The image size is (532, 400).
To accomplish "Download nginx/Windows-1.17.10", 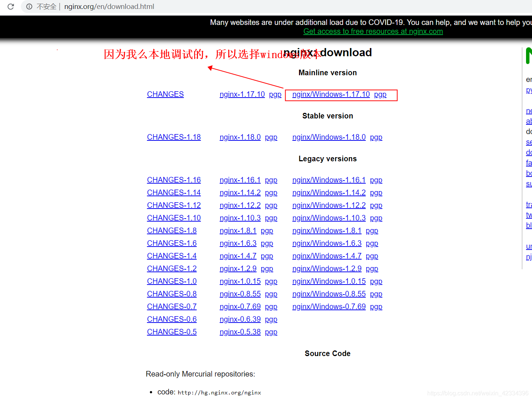I will point(331,94).
